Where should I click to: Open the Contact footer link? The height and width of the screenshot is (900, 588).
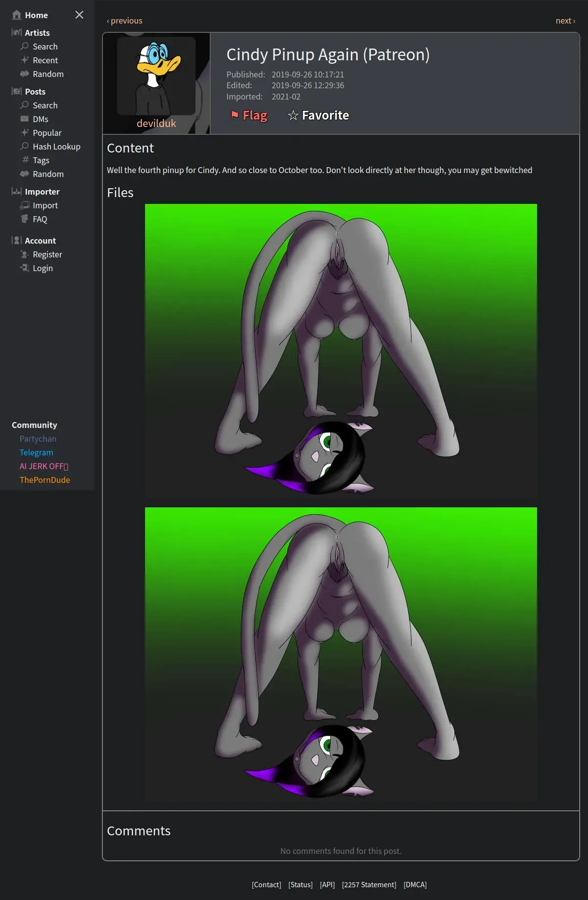[267, 885]
